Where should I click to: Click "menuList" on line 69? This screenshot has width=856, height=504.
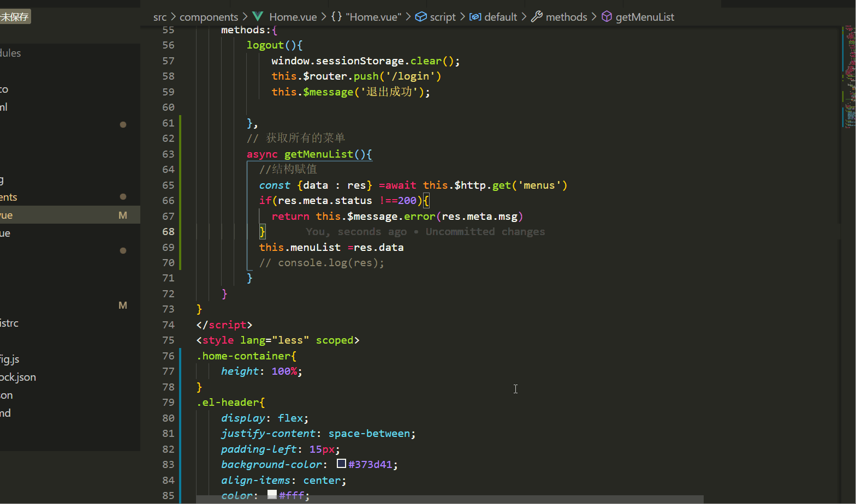click(x=316, y=248)
